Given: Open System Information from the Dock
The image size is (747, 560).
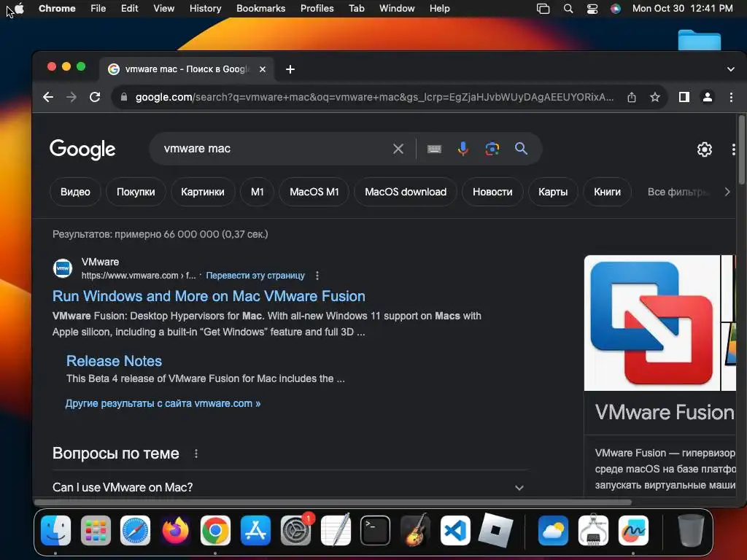Looking at the screenshot, I should (x=593, y=531).
